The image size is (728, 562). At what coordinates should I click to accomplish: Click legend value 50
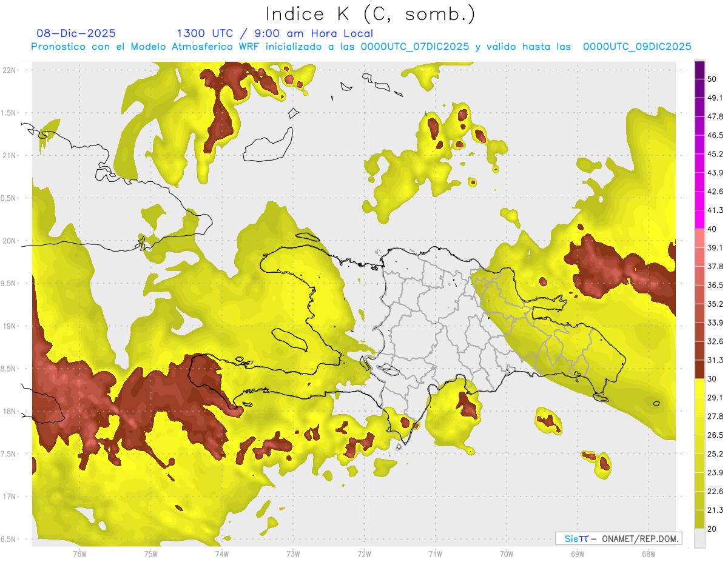click(x=712, y=79)
